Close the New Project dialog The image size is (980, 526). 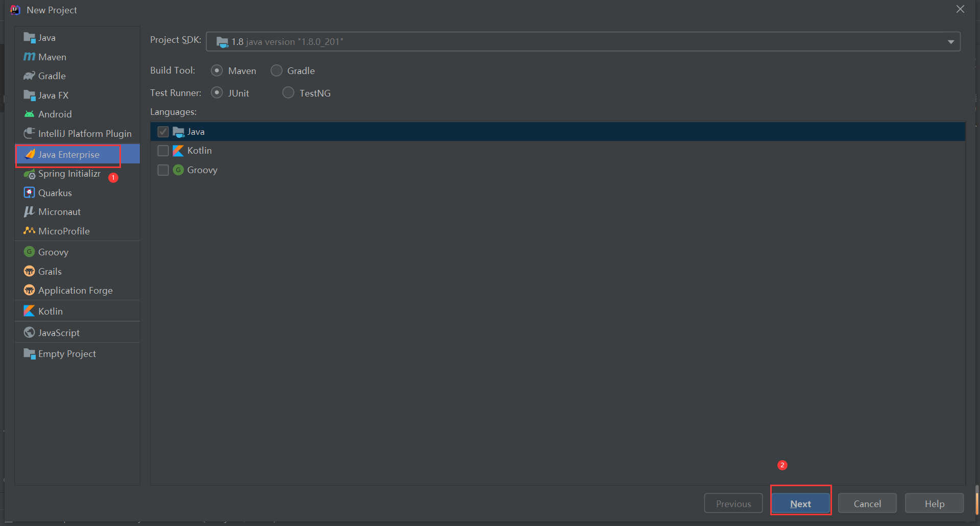click(x=960, y=9)
